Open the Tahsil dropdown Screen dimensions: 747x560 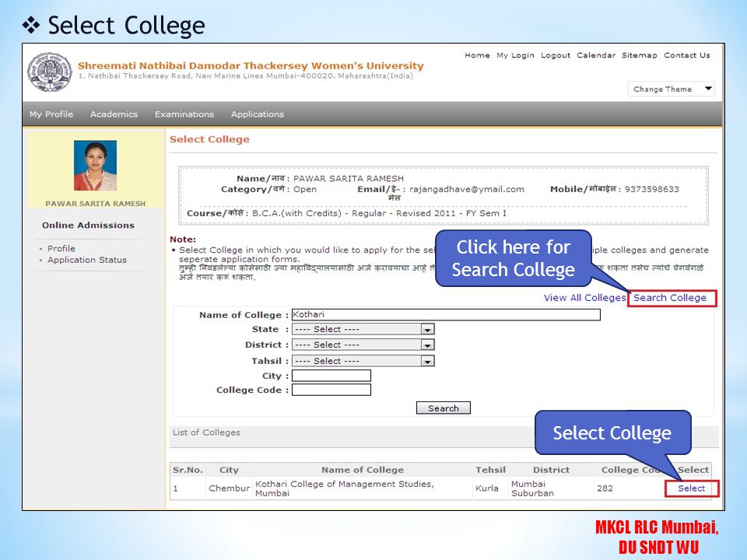(363, 361)
